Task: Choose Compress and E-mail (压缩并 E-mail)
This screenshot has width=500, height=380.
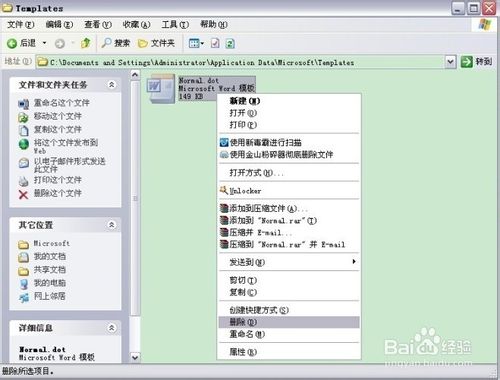Action: (289, 233)
